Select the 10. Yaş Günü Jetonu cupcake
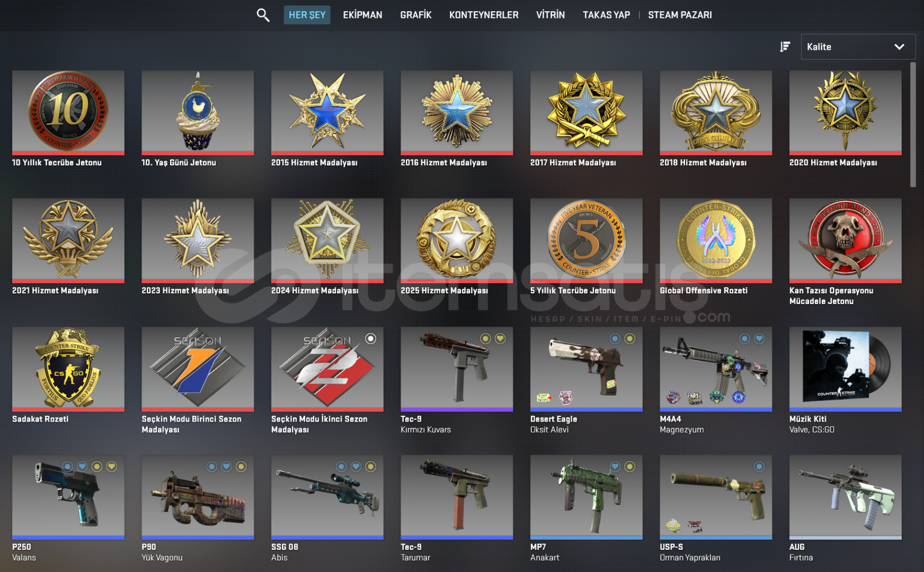Viewport: 924px width, 572px height. pos(198,112)
